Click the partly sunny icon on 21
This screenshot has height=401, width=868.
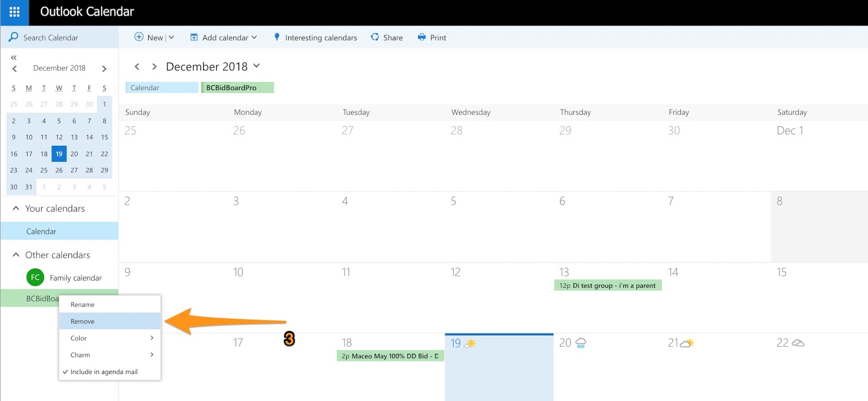pos(687,343)
